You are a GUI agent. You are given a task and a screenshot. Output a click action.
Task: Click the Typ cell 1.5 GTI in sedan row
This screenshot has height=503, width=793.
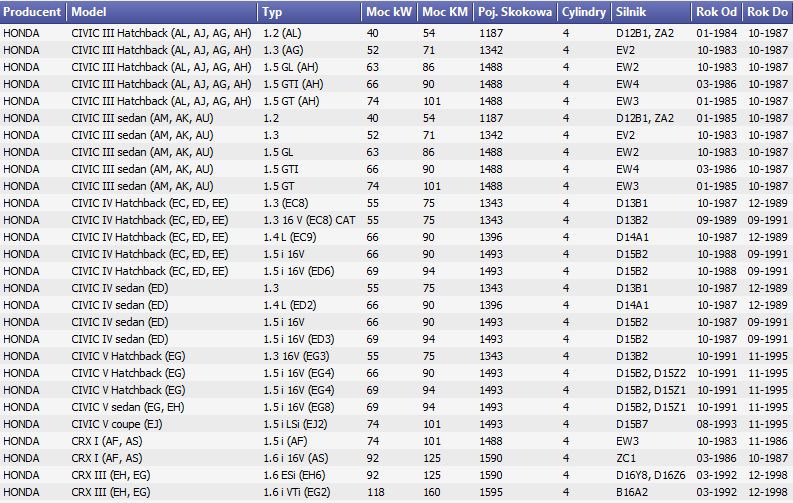[281, 169]
